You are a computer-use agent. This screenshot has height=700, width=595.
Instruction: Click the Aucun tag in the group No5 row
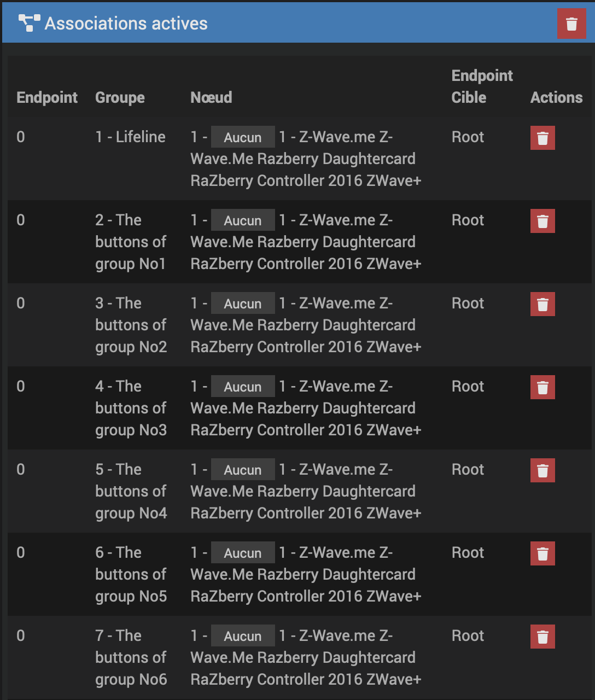[x=243, y=553]
